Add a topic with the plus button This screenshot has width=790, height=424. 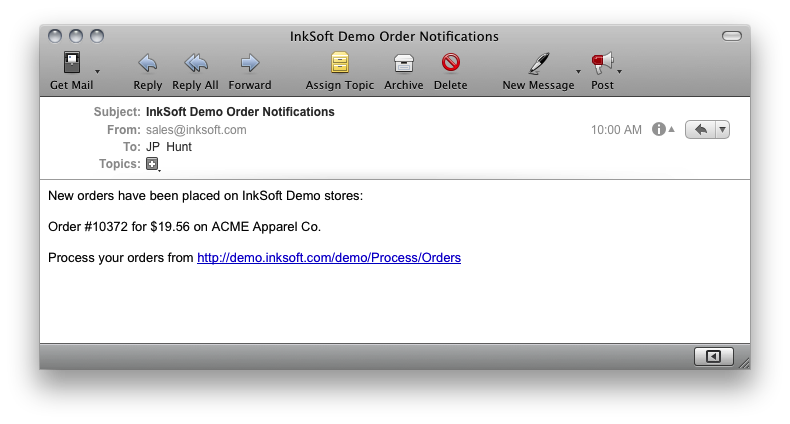(152, 164)
